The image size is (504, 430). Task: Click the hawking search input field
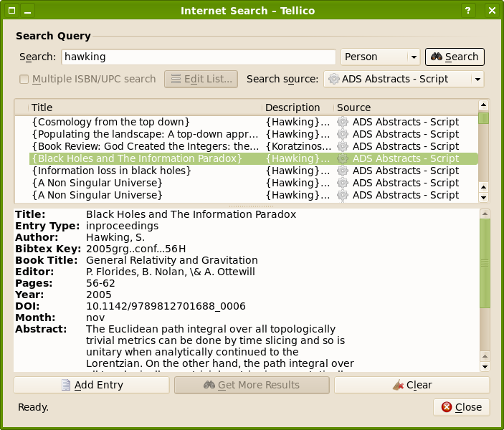(199, 57)
